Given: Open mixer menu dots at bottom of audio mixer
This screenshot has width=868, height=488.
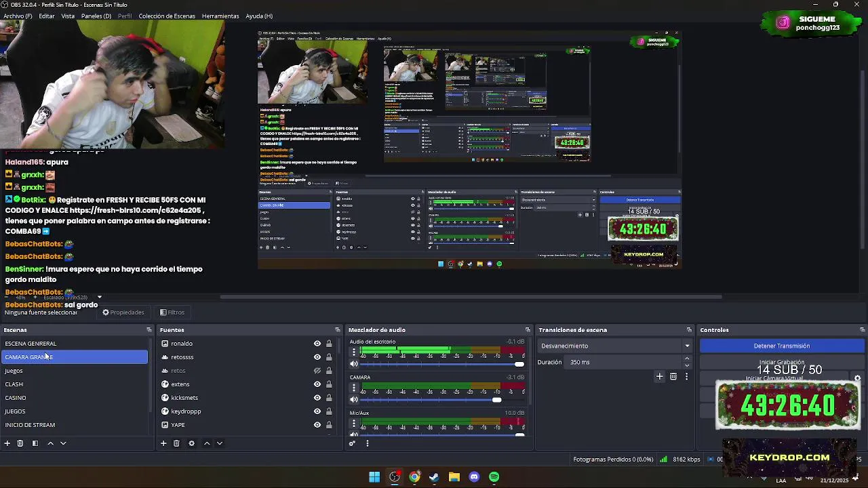Looking at the screenshot, I should (367, 443).
